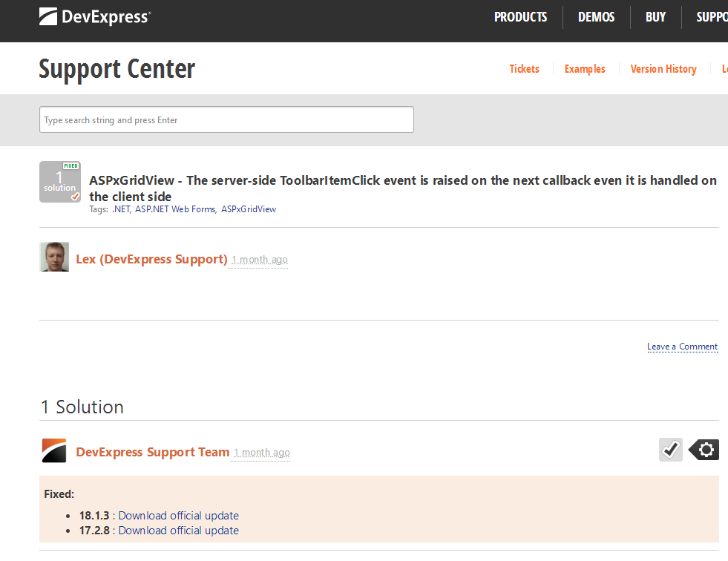
Task: Open the Version History tab
Action: click(663, 69)
